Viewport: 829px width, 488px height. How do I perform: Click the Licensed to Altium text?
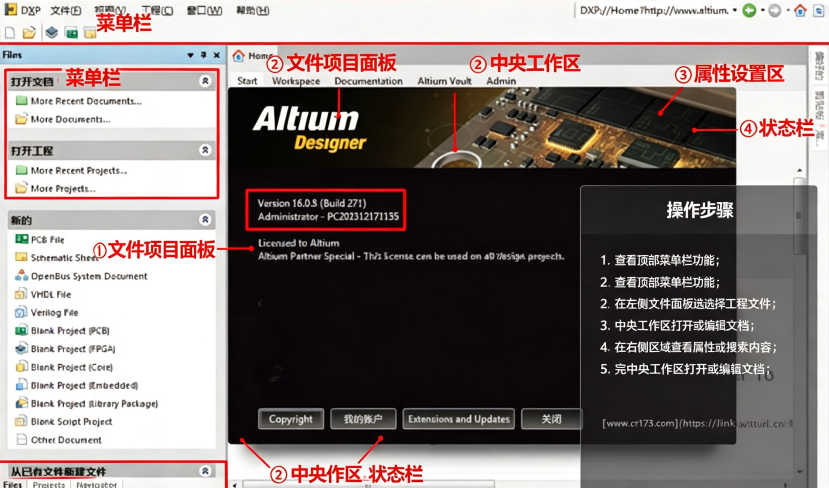click(299, 243)
